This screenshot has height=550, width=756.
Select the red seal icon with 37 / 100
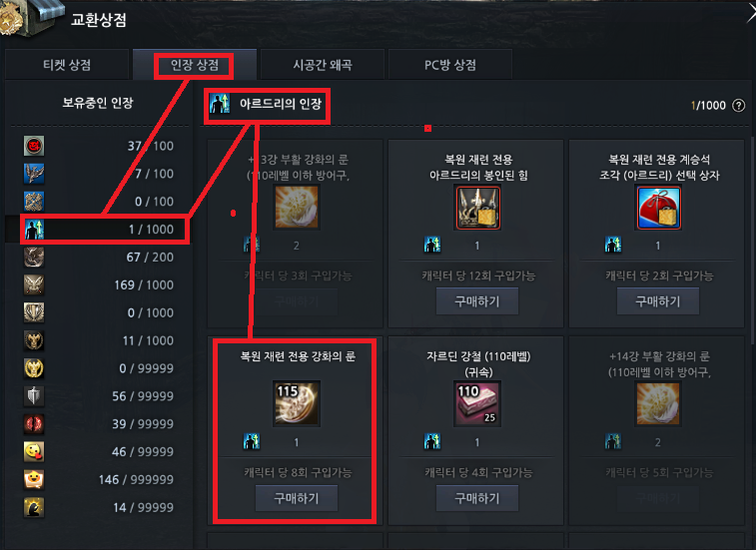(x=34, y=146)
